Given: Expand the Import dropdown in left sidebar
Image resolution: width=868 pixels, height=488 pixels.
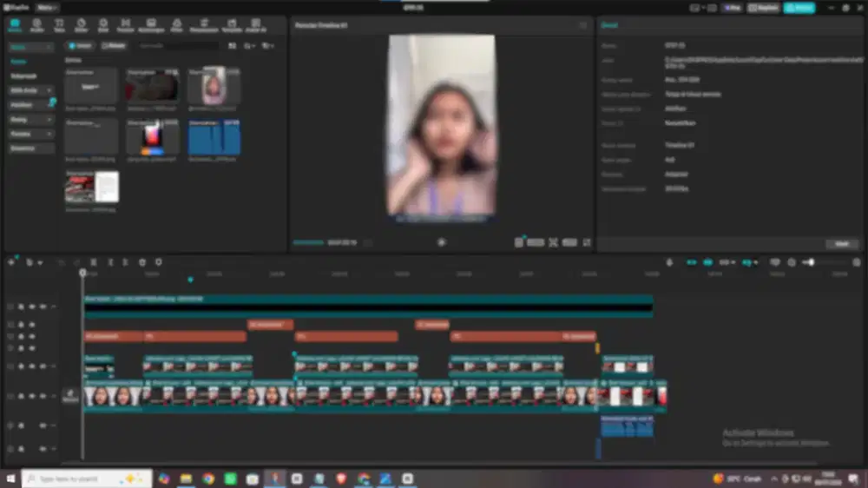Looking at the screenshot, I should [31, 47].
